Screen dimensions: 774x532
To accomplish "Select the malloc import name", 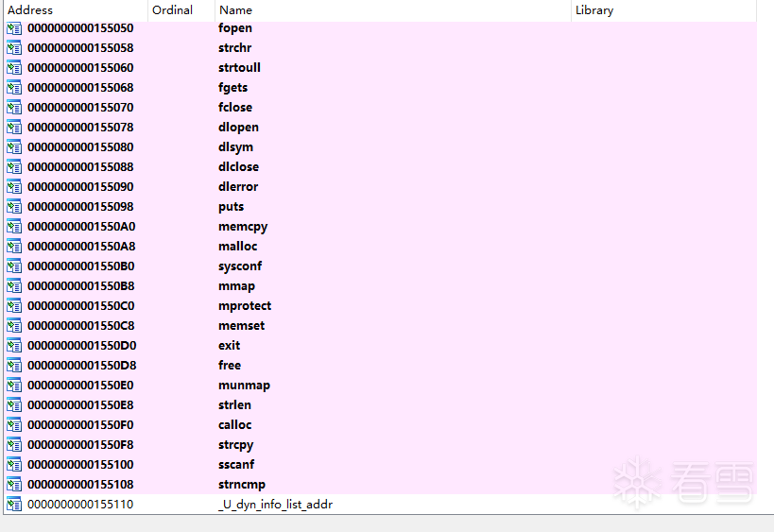I will (x=237, y=247).
